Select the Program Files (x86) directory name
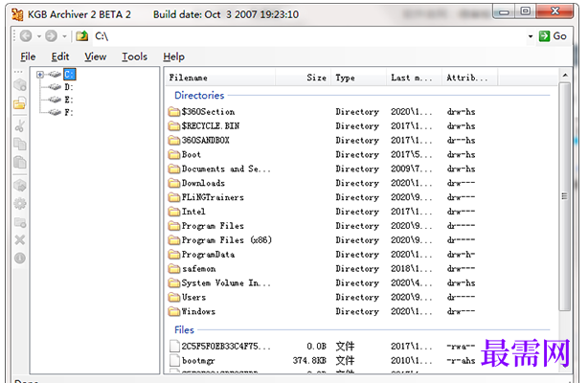The image size is (588, 383). click(x=227, y=240)
